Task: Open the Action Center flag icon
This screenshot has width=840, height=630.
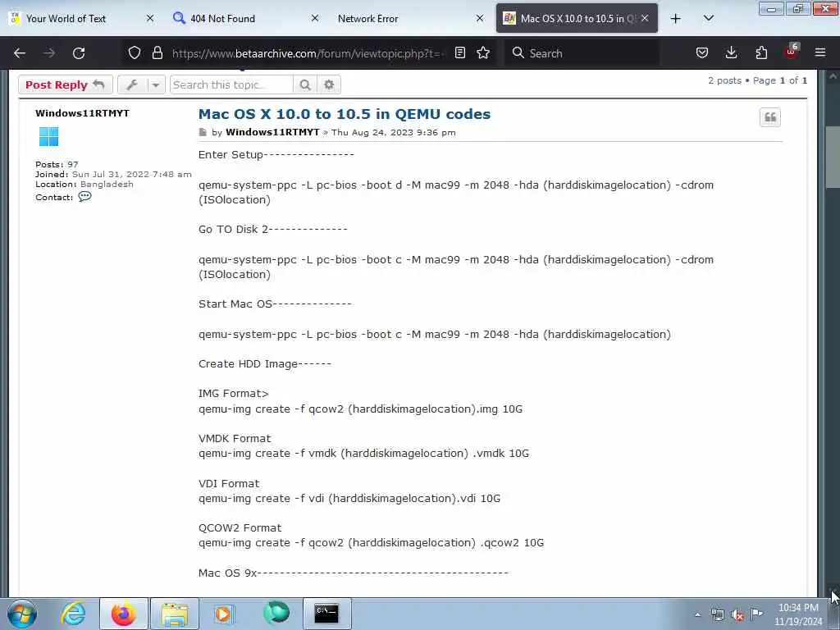Action: coord(757,614)
